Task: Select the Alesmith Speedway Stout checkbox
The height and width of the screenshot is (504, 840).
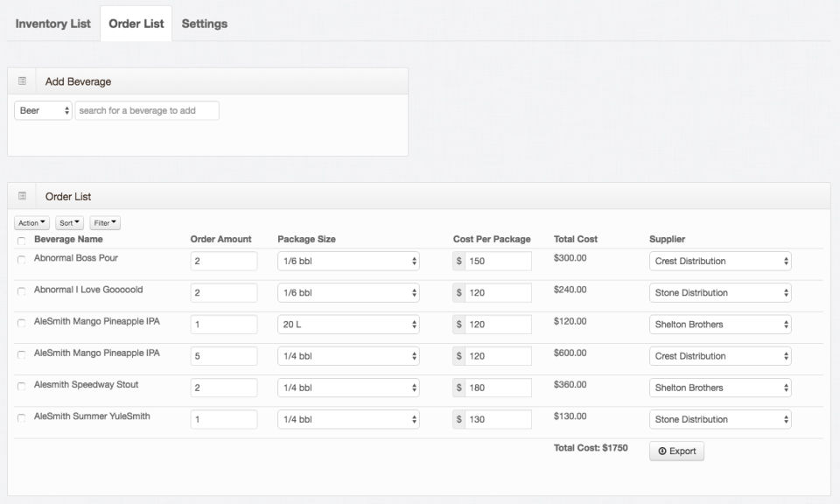Action: [21, 386]
